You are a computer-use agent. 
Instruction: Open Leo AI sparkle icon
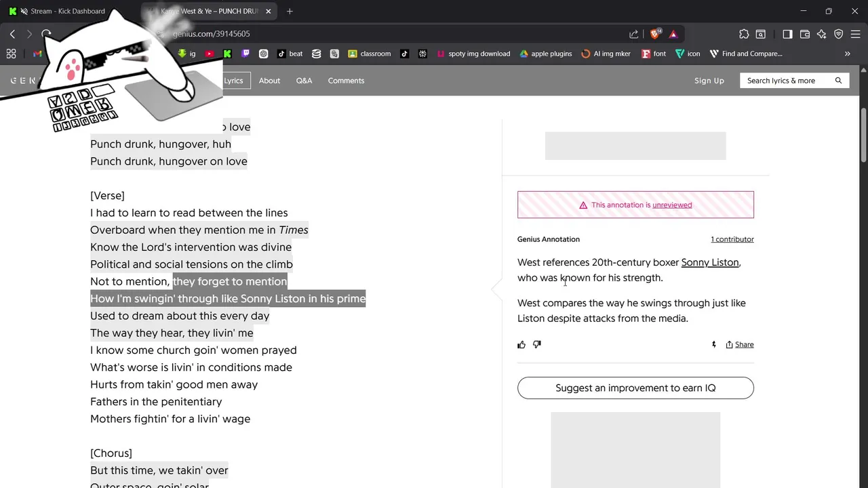tap(822, 34)
